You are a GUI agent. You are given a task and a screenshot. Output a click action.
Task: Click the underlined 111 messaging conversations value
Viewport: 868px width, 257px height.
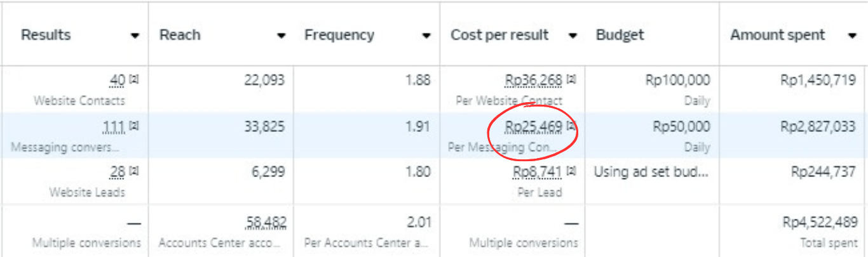coord(114,127)
